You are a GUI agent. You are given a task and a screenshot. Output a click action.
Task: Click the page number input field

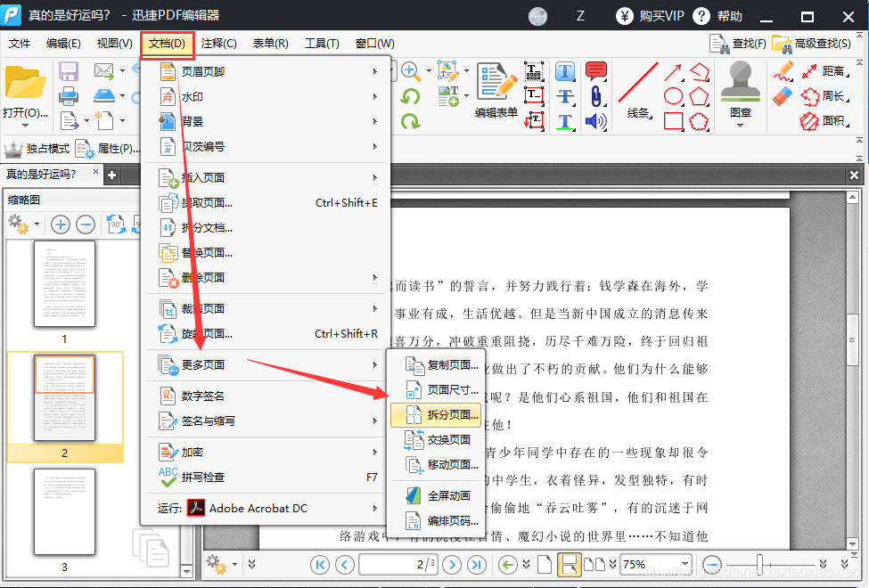398,565
